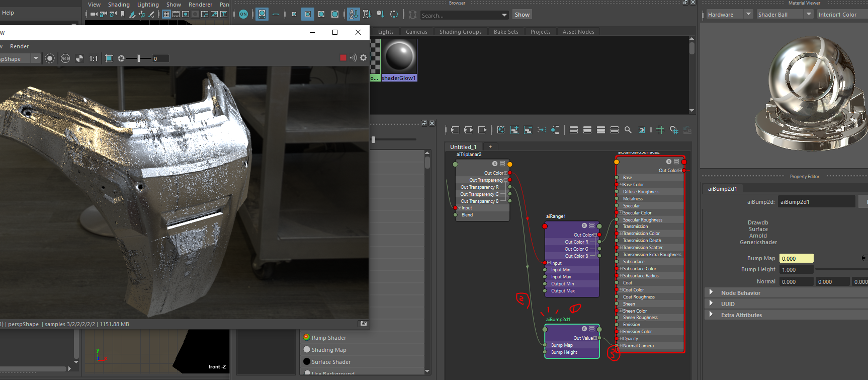868x380 pixels.
Task: Toggle the grid display icon in node editor
Action: point(660,130)
